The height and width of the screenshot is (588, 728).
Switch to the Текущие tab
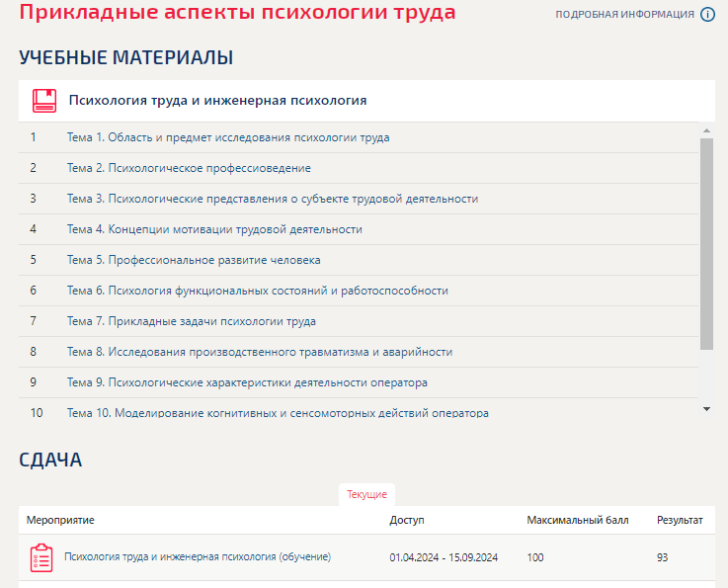point(366,493)
